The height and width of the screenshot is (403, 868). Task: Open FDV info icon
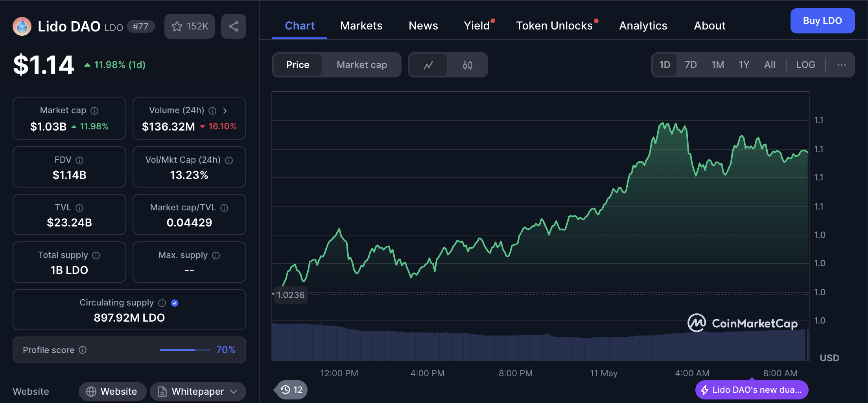coord(79,160)
